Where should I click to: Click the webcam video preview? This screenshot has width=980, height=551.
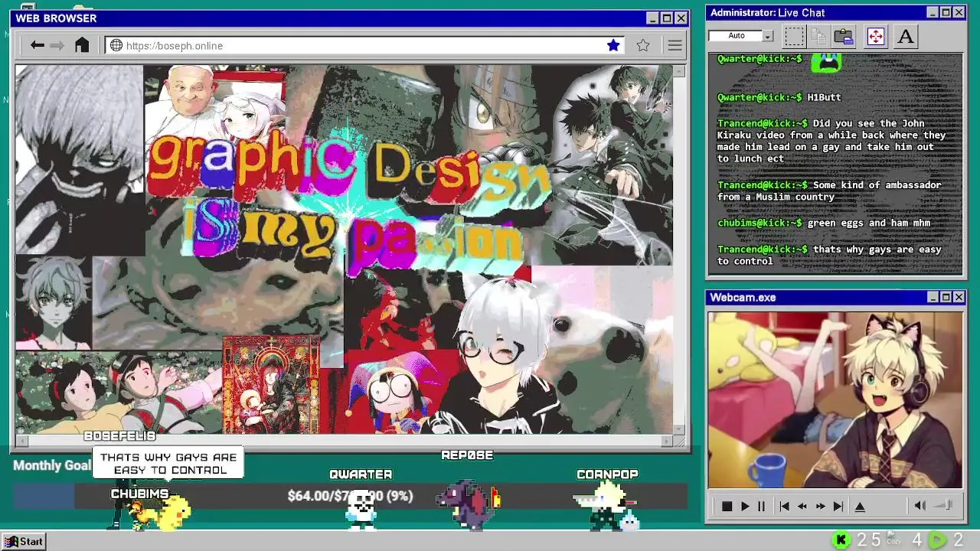click(835, 399)
